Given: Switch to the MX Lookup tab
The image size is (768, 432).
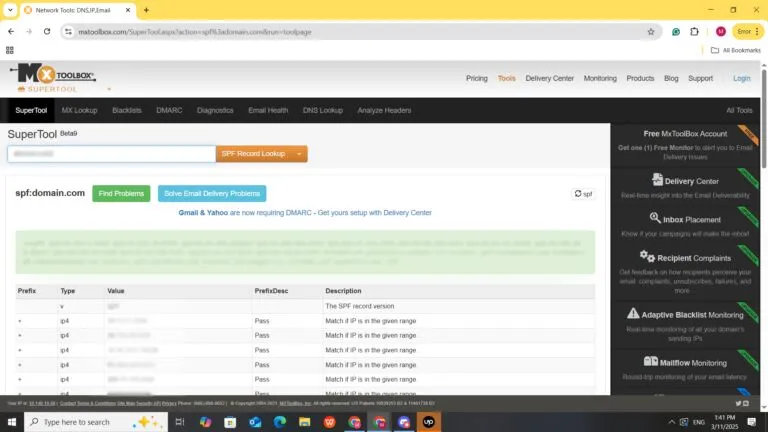Looking at the screenshot, I should (x=79, y=110).
